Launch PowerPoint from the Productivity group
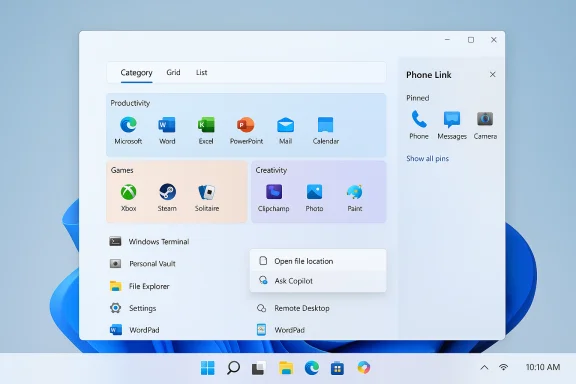The image size is (576, 384). click(246, 130)
